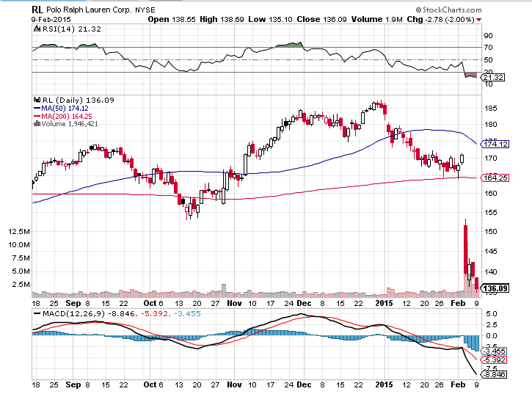Image resolution: width=532 pixels, height=394 pixels.
Task: Click Dec on the price chart date axis
Action: point(304,303)
